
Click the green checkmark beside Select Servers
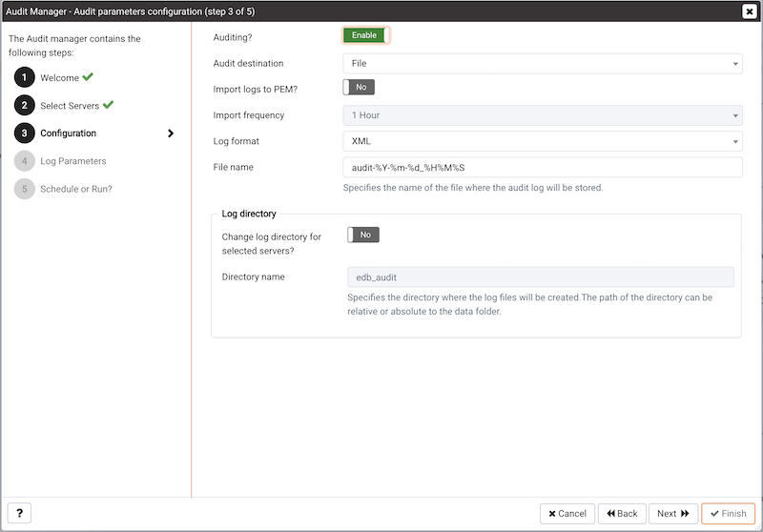[x=108, y=105]
